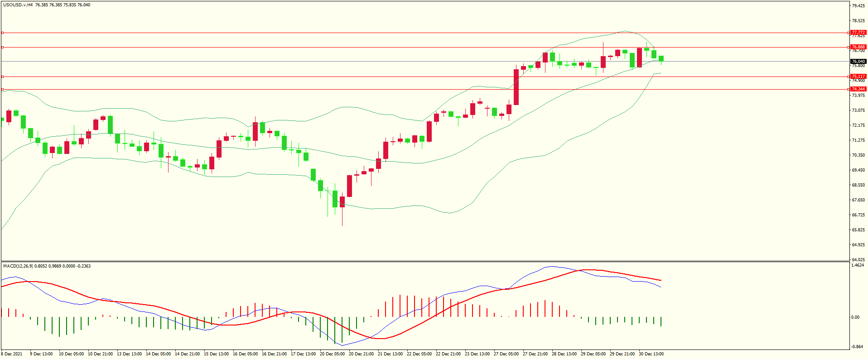
Task: Click the 22 Dec 21:00 time label
Action: [x=448, y=354]
